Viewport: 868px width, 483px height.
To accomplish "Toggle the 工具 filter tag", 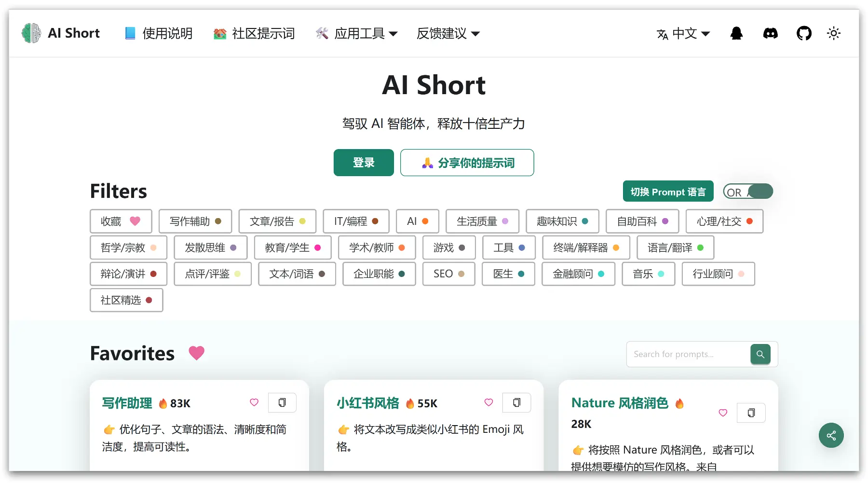I will click(509, 248).
